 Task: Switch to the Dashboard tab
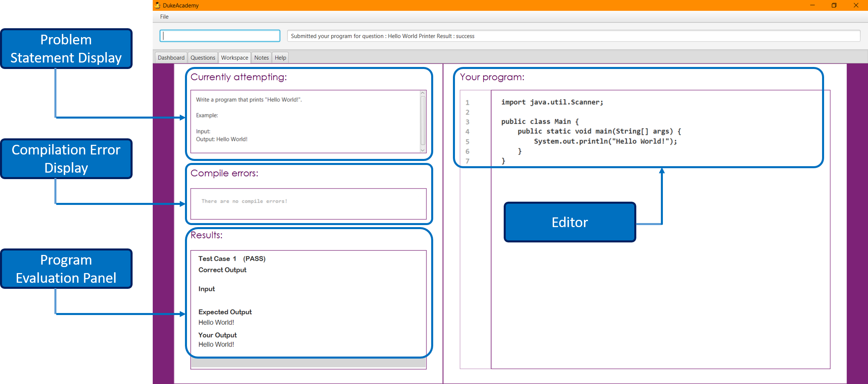point(171,58)
